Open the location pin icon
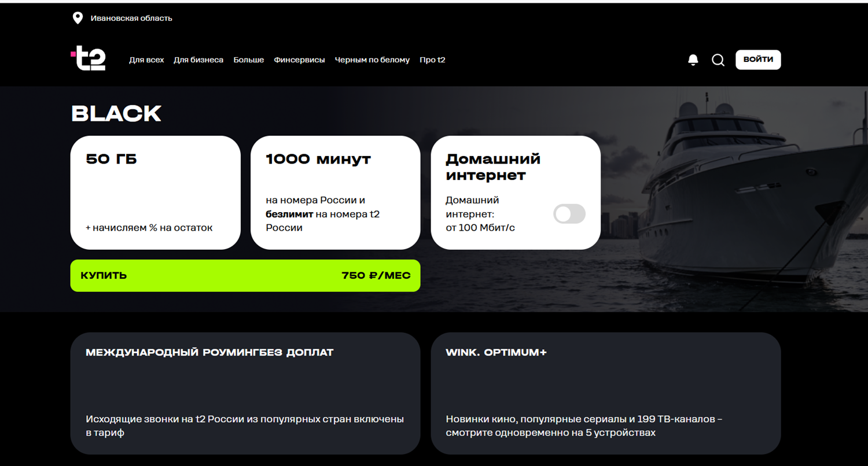This screenshot has width=868, height=466. [78, 18]
